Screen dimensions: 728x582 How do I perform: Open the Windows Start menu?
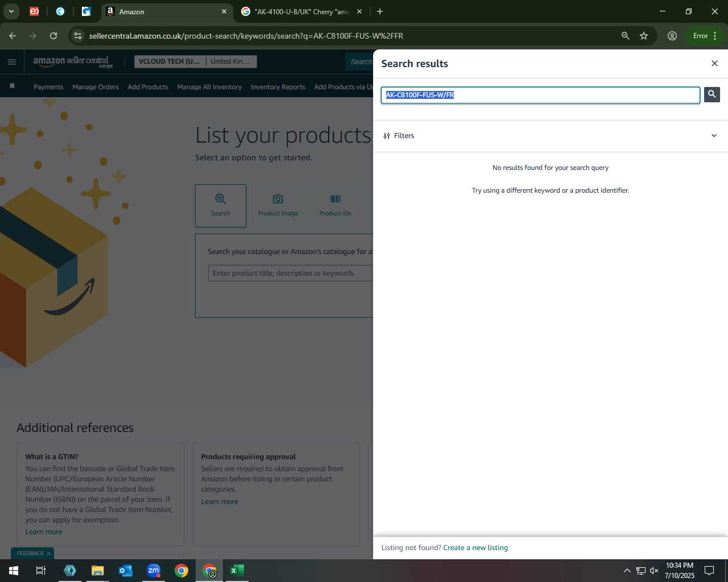pyautogui.click(x=14, y=571)
